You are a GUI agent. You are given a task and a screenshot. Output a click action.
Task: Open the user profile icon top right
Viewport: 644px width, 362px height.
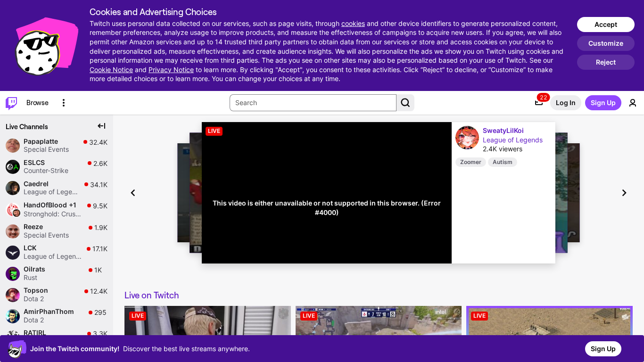point(632,103)
